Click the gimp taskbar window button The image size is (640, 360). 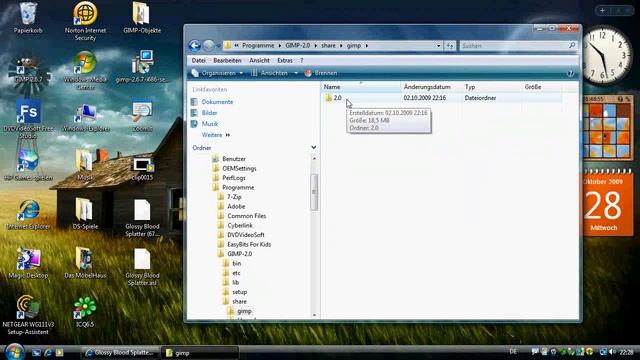click(200, 353)
